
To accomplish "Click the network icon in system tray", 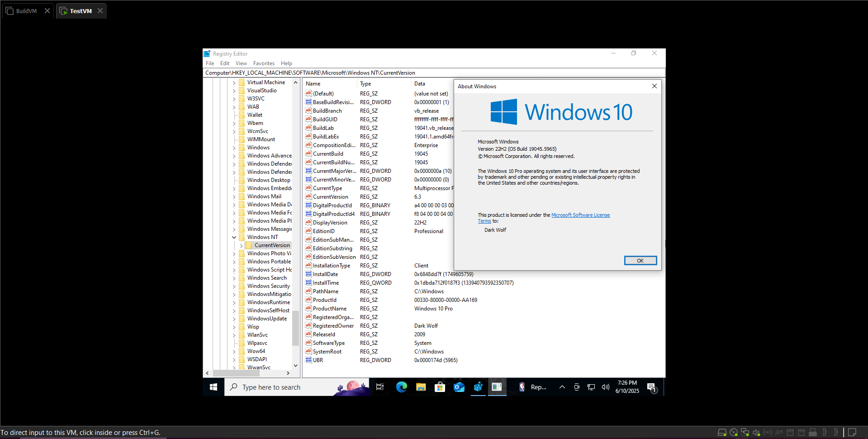I will pyautogui.click(x=591, y=387).
